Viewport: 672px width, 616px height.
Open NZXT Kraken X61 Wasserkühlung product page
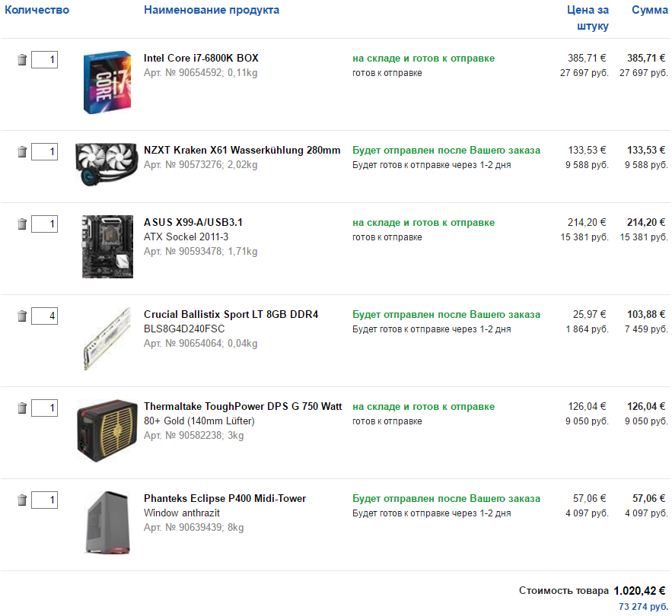[242, 150]
